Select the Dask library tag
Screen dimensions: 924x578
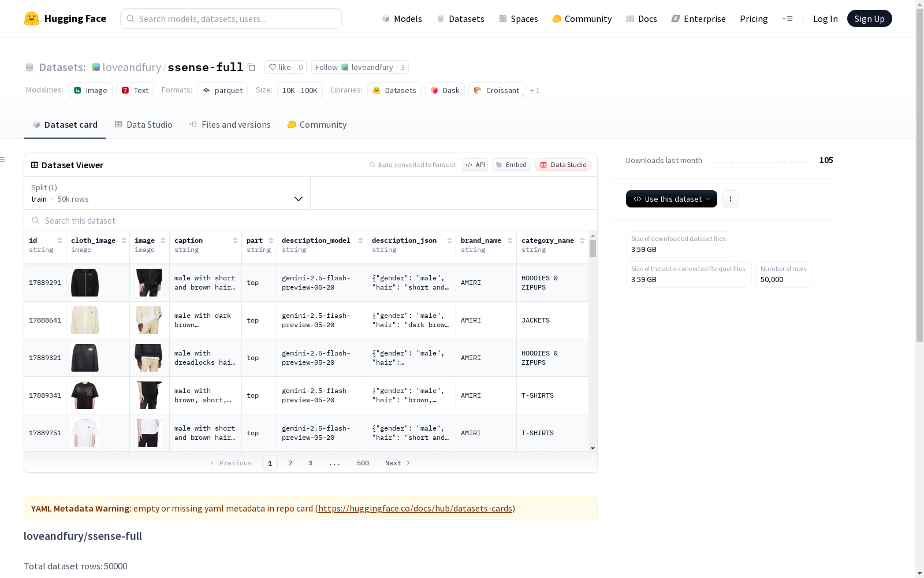445,90
